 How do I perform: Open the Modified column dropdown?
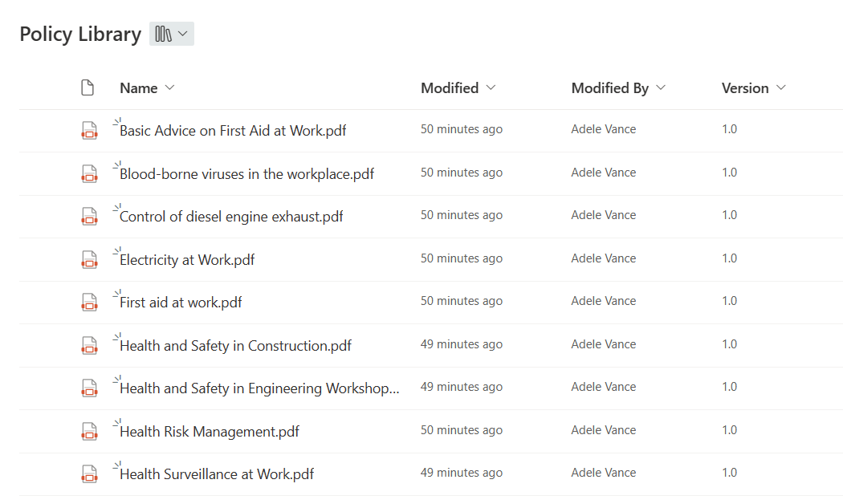(x=491, y=87)
